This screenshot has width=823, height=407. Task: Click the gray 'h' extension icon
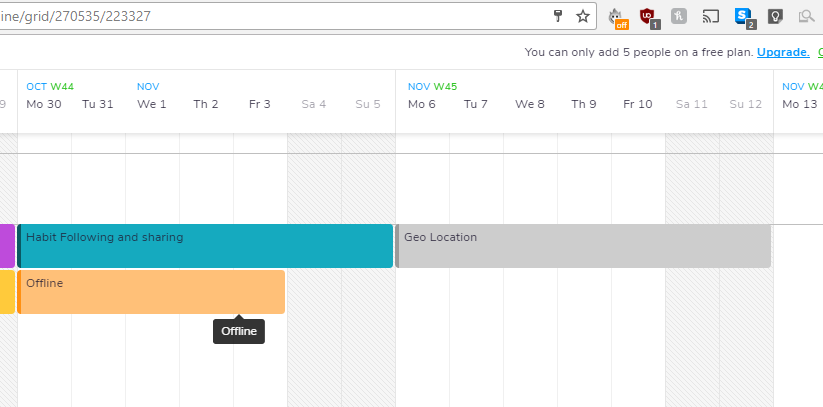[x=679, y=16]
